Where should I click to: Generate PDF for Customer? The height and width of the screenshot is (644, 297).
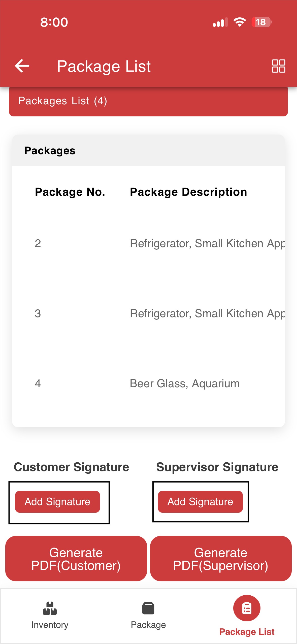pos(76,559)
